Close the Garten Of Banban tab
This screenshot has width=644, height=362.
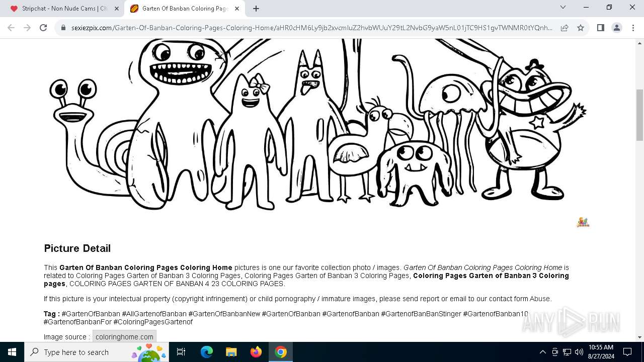pyautogui.click(x=237, y=9)
